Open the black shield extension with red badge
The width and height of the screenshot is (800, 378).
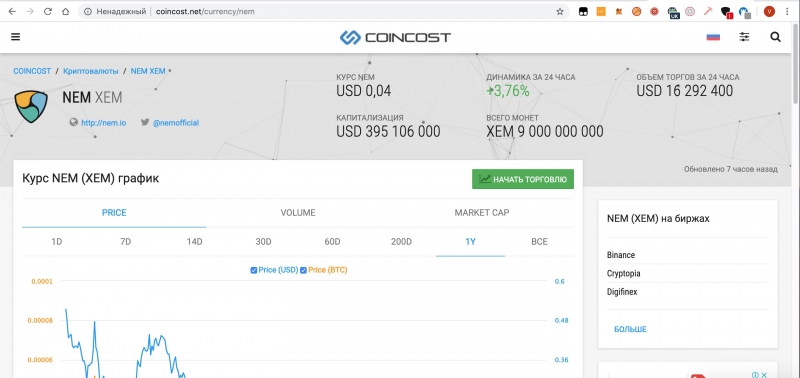click(x=726, y=12)
